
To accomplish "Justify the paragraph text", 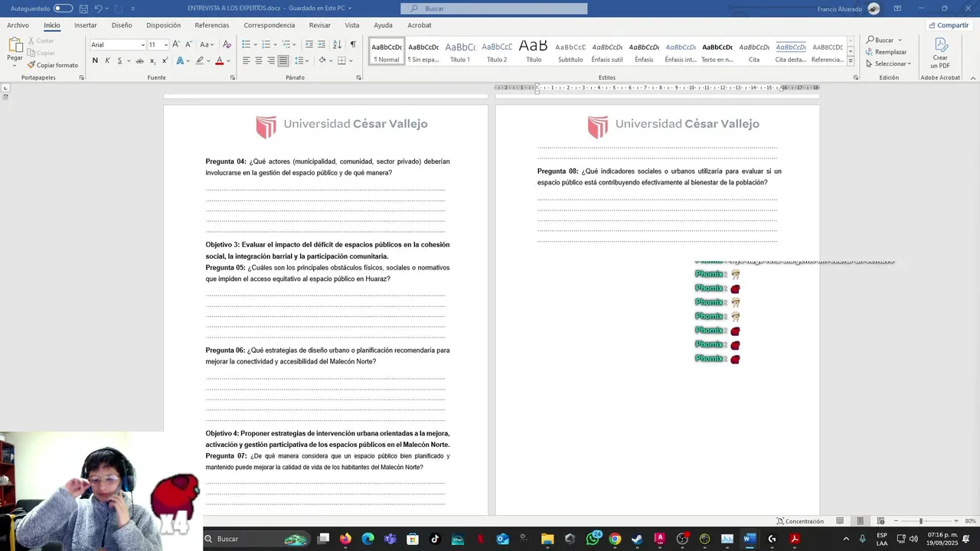I will [283, 60].
